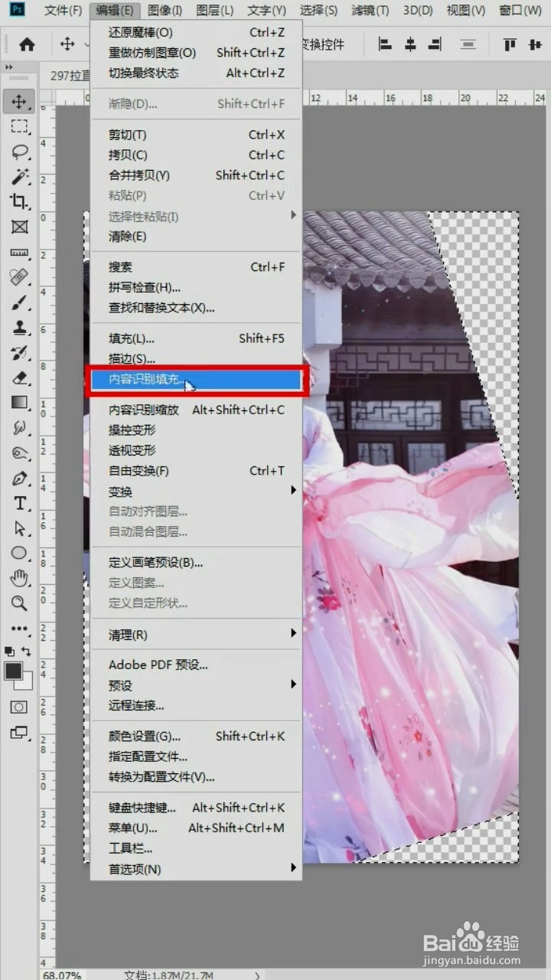Click align left edges icon in options bar

point(385,44)
